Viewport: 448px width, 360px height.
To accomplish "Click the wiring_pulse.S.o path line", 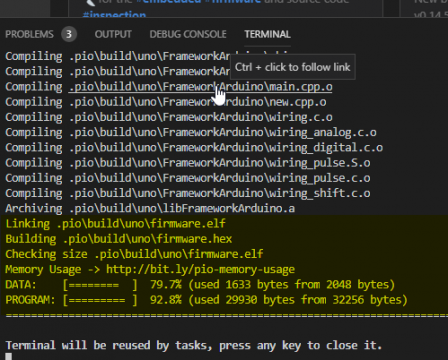I will pyautogui.click(x=220, y=163).
